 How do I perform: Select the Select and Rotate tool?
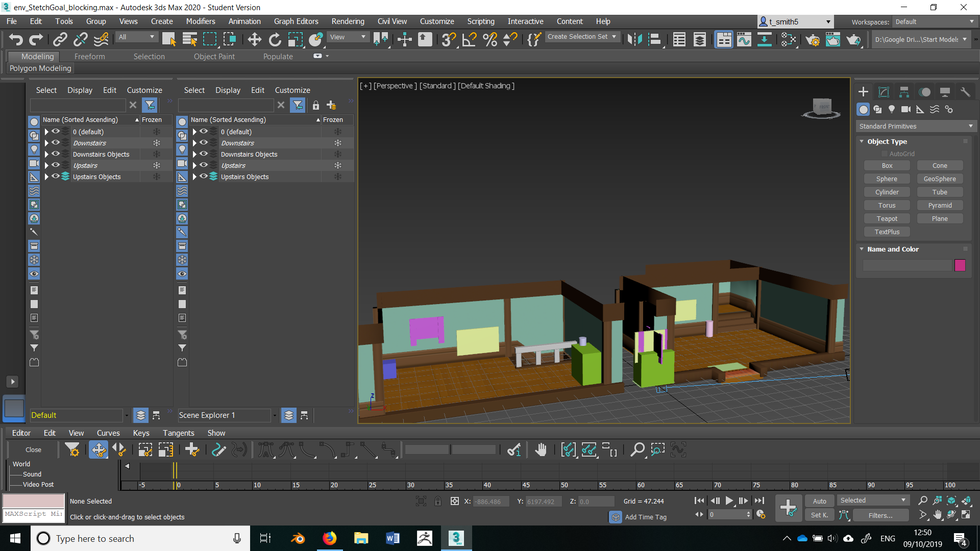point(275,39)
